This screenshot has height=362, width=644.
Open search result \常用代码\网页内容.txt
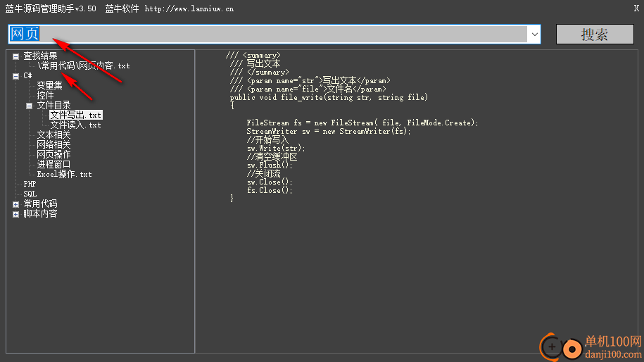click(x=84, y=65)
